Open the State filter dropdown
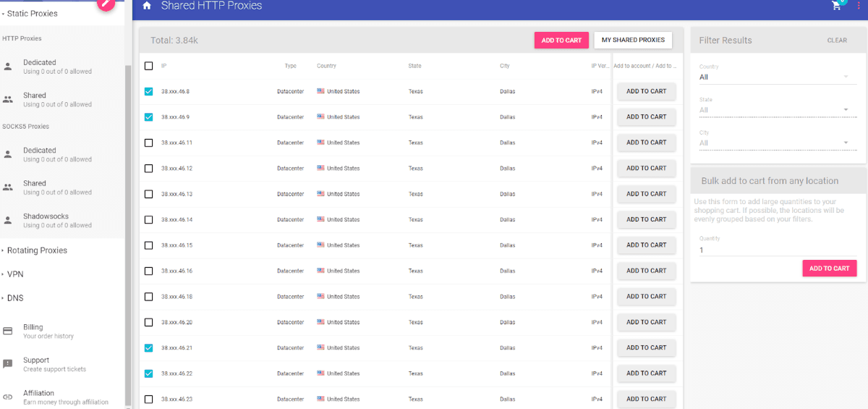Screen dimensions: 868x409 778,110
